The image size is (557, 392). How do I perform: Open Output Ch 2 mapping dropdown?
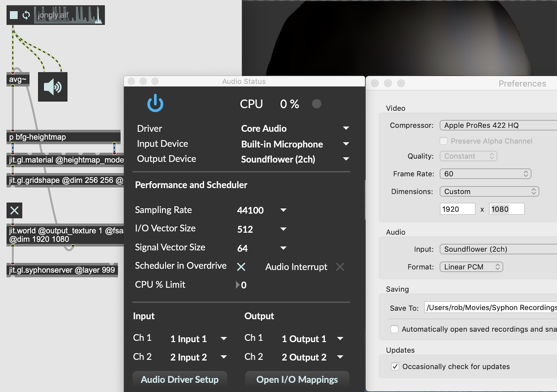tap(312, 357)
